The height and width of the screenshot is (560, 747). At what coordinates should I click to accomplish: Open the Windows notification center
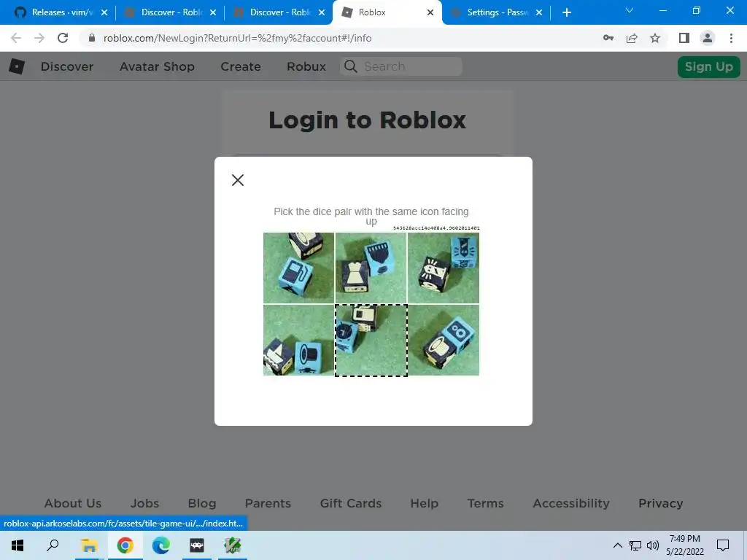click(x=723, y=545)
